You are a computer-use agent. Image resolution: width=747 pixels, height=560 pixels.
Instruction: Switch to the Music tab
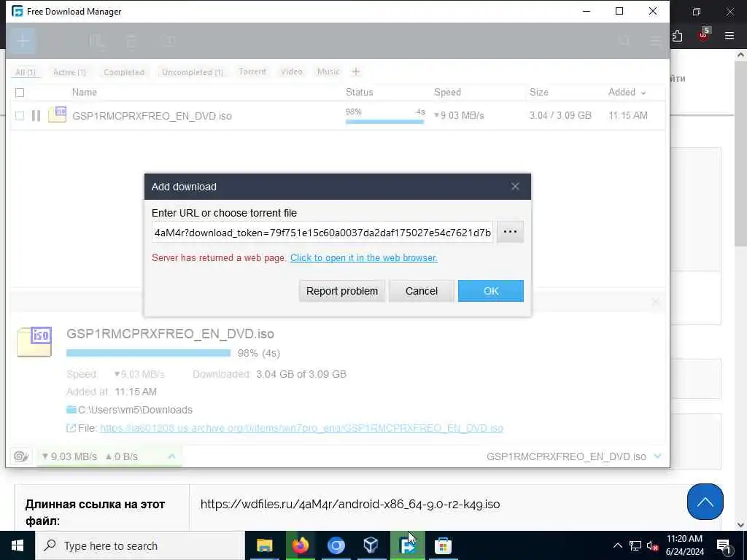tap(328, 72)
